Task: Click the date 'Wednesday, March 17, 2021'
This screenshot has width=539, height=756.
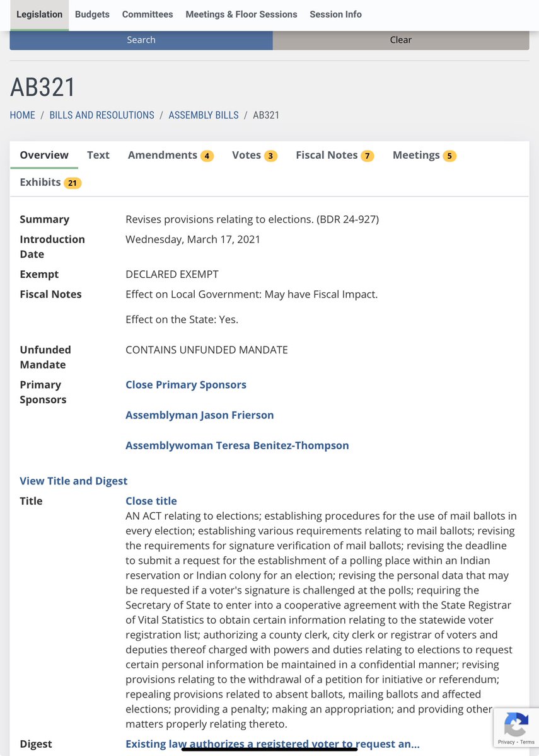Action: 193,239
